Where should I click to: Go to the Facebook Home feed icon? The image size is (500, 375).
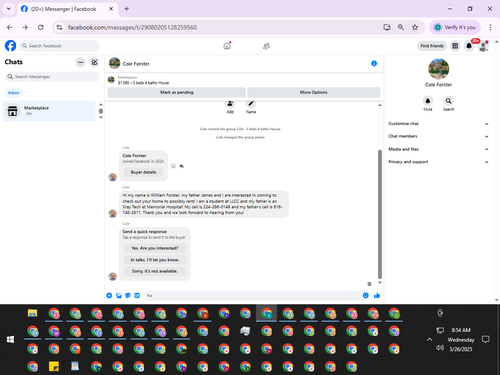(x=227, y=46)
